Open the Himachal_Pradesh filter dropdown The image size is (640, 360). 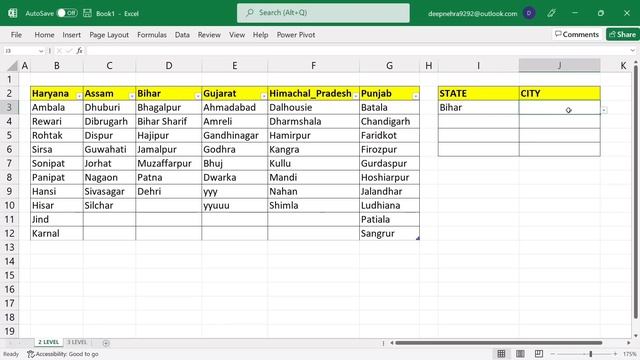point(356,96)
